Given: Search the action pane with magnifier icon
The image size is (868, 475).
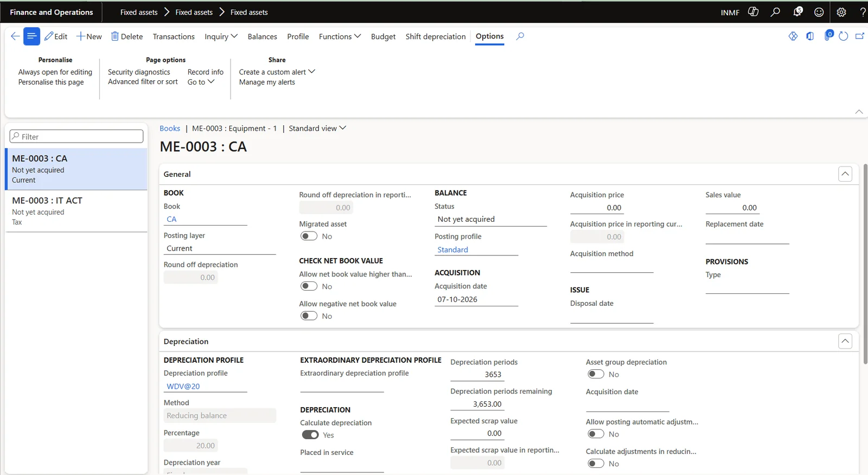Looking at the screenshot, I should coord(520,36).
